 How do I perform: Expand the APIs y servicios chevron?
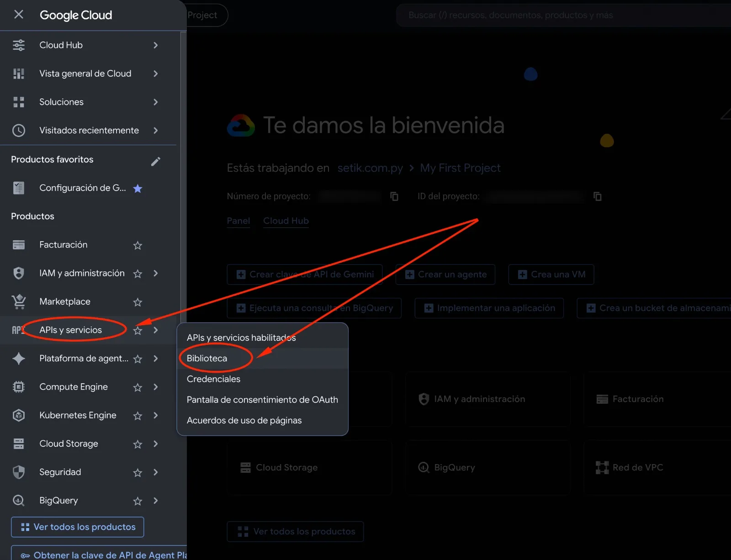click(x=156, y=330)
